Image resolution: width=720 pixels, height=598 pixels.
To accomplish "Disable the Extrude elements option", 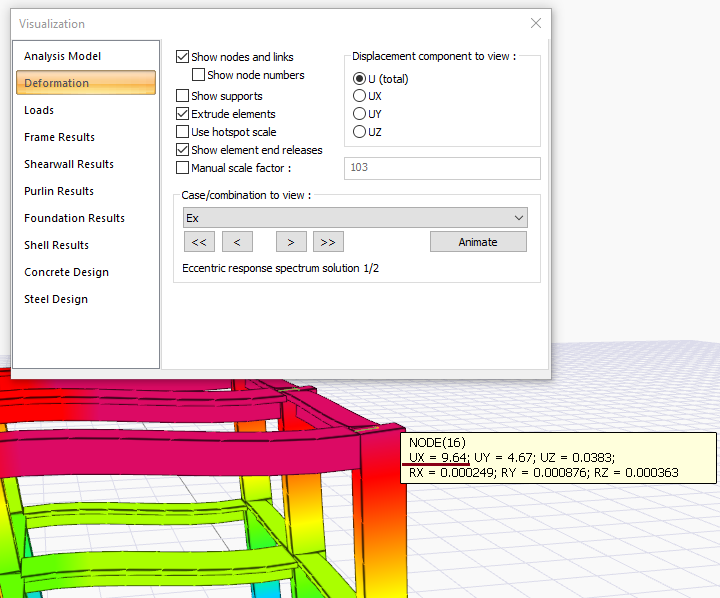I will tap(183, 114).
